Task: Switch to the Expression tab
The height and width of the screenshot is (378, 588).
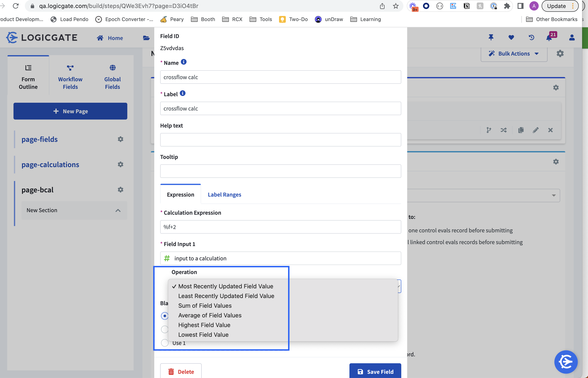Action: (180, 194)
